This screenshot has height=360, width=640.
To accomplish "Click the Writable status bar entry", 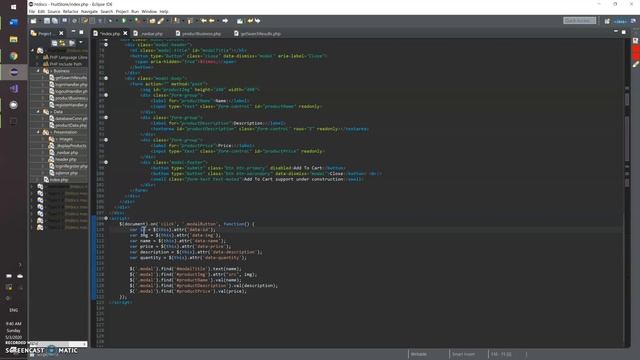I will tap(419, 354).
